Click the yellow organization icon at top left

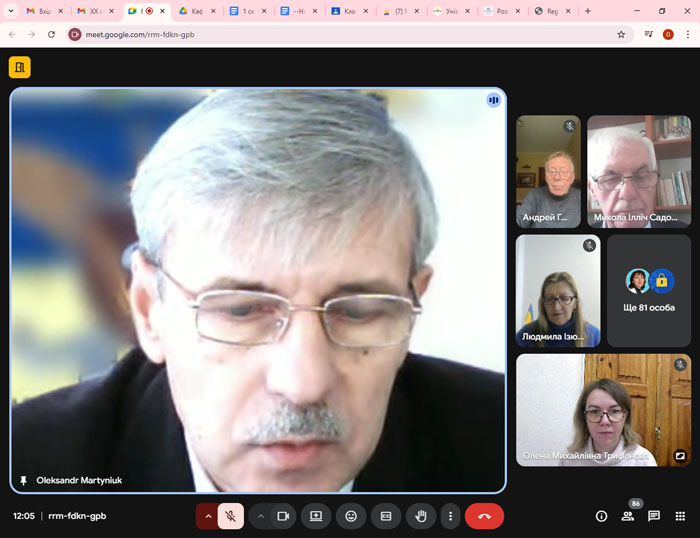[19, 67]
